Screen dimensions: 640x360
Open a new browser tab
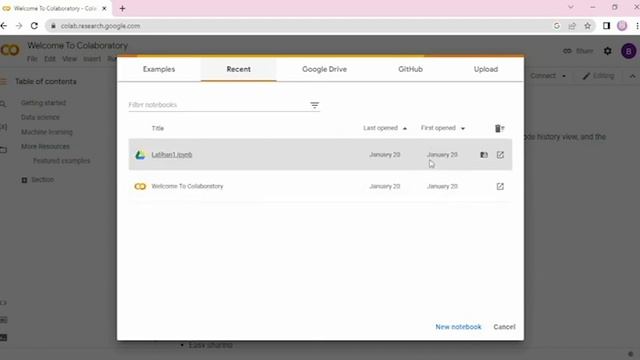[122, 8]
